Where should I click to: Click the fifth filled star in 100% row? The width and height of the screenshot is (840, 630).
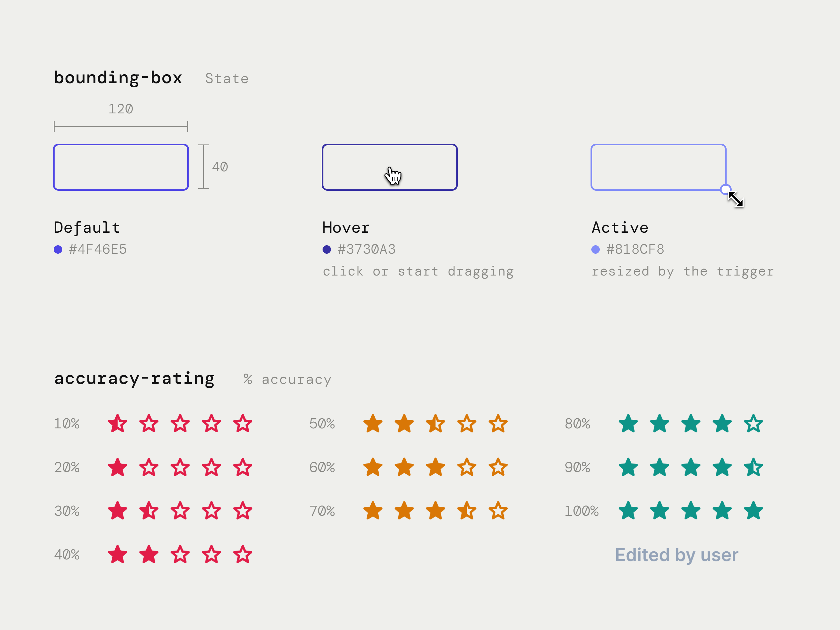pos(753,511)
